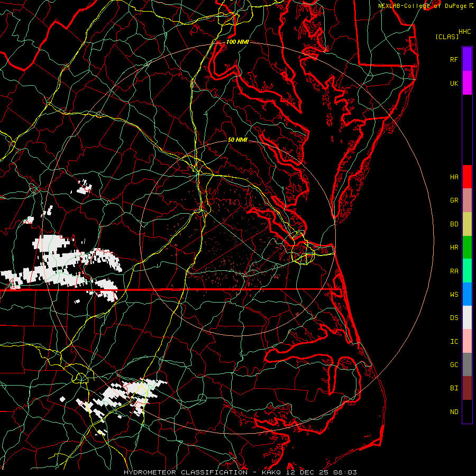Click the HA red legend swatch
Viewport: 476px width, 476px height.
[x=467, y=177]
